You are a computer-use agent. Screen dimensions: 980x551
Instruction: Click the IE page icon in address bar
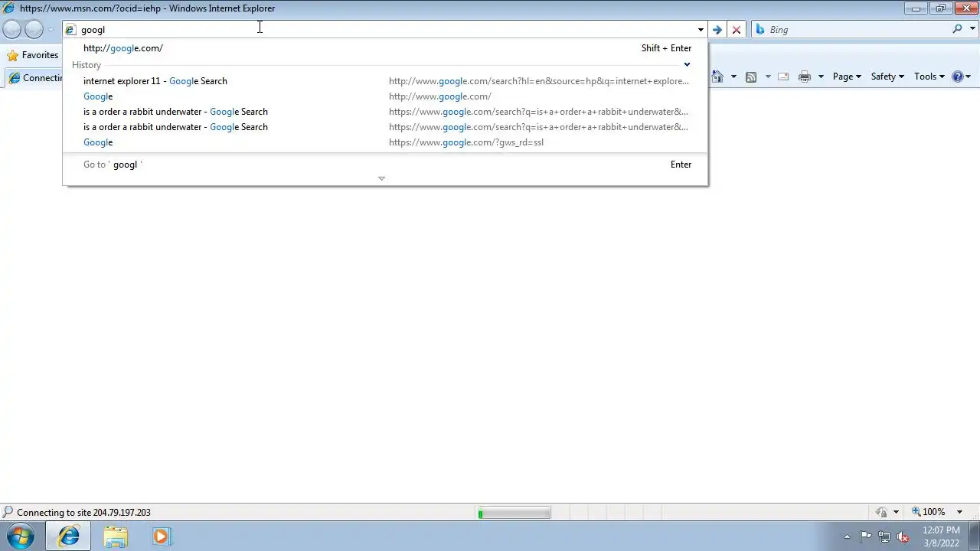tap(70, 30)
